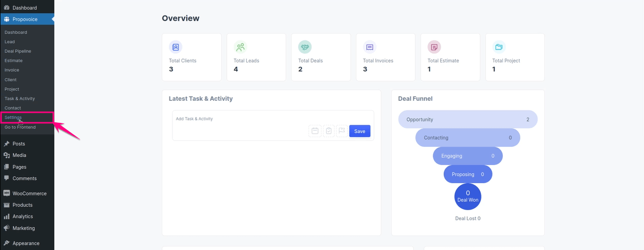Open the Total Leads card
This screenshot has width=644, height=250.
(x=256, y=57)
